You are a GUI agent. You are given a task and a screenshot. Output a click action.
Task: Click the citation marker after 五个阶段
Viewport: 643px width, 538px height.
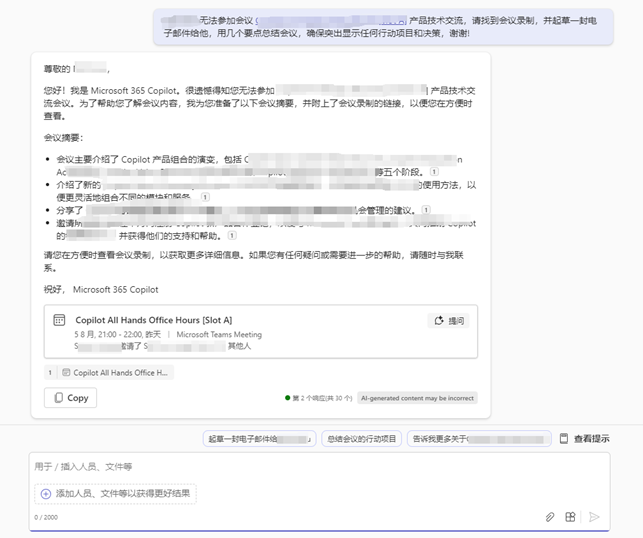point(434,172)
